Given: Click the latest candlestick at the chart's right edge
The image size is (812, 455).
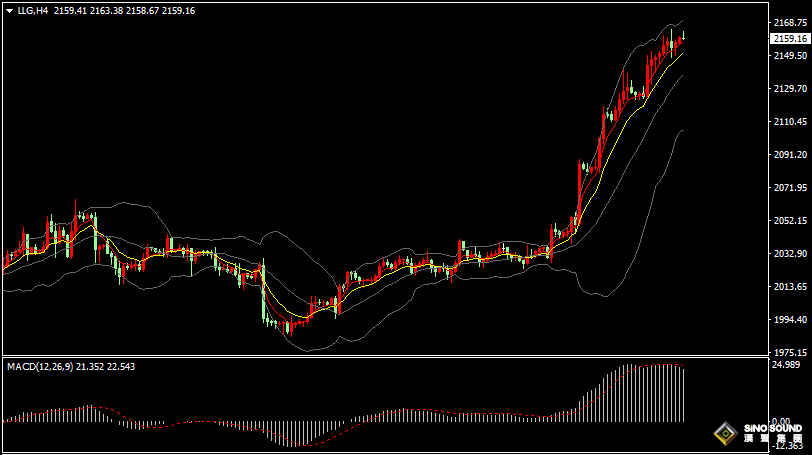Looking at the screenshot, I should point(683,38).
